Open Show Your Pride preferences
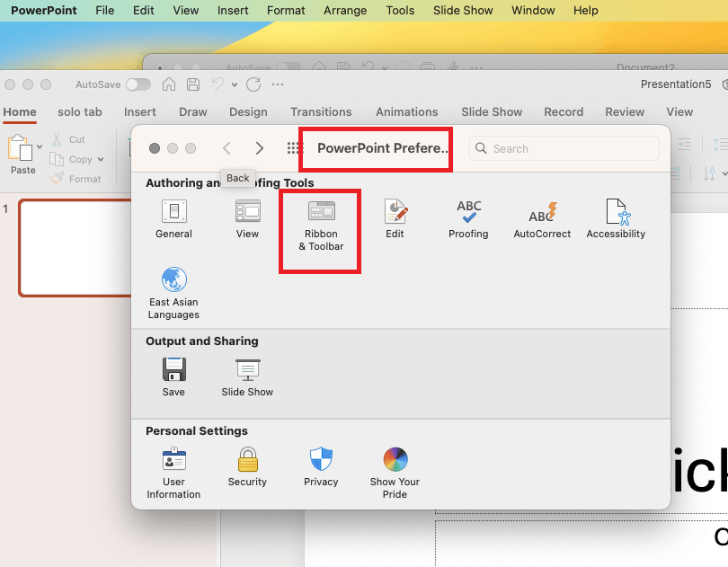Screen dimensions: 728x567 click(x=395, y=474)
